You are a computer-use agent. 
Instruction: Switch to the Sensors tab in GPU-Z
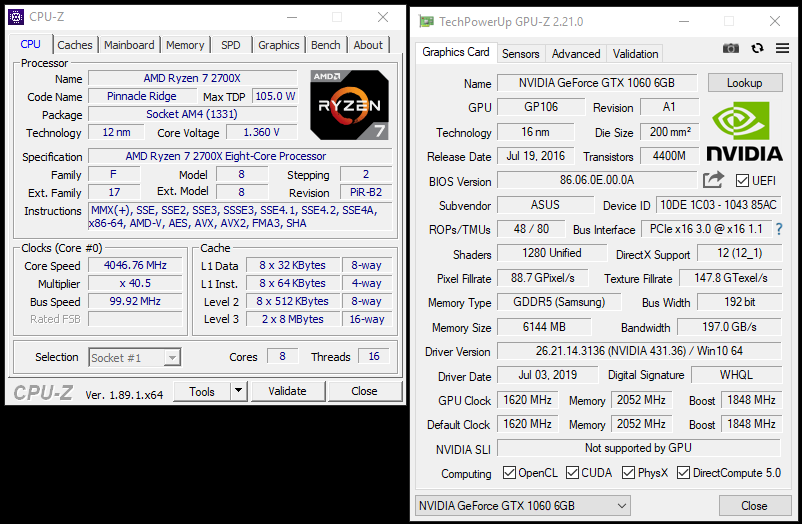click(521, 54)
